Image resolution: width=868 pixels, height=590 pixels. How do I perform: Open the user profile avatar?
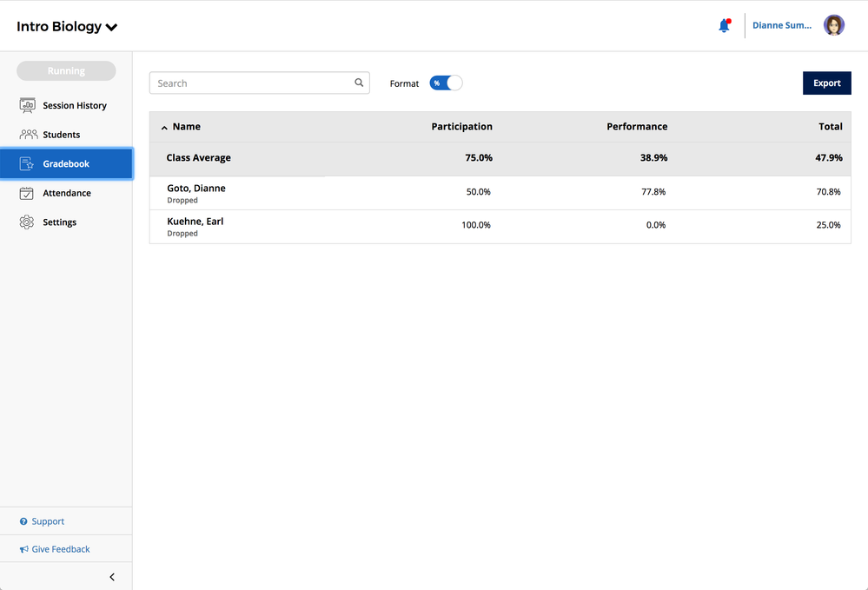(x=833, y=25)
